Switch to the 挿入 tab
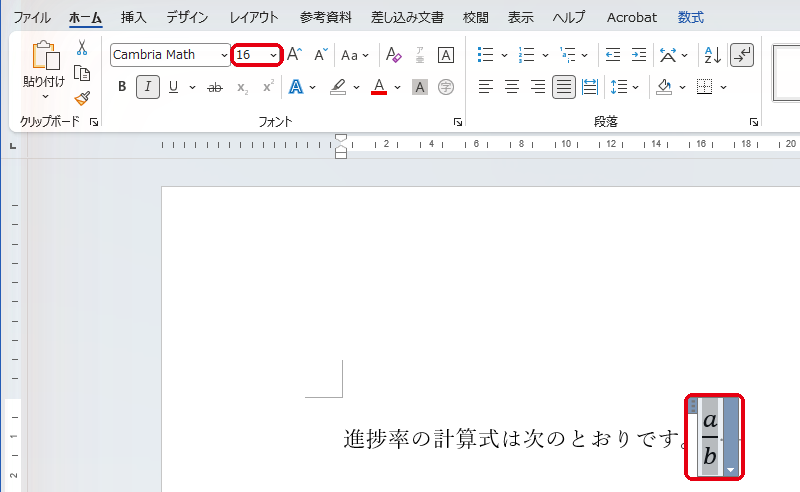This screenshot has width=800, height=492. 134,17
